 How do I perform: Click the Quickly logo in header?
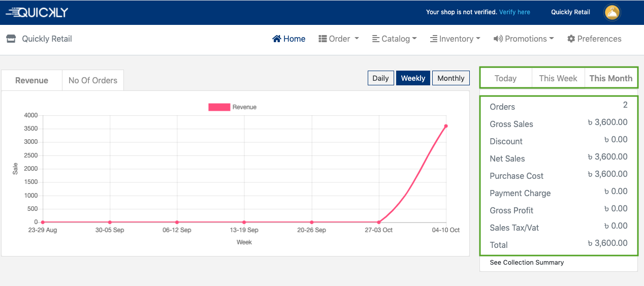tap(37, 13)
